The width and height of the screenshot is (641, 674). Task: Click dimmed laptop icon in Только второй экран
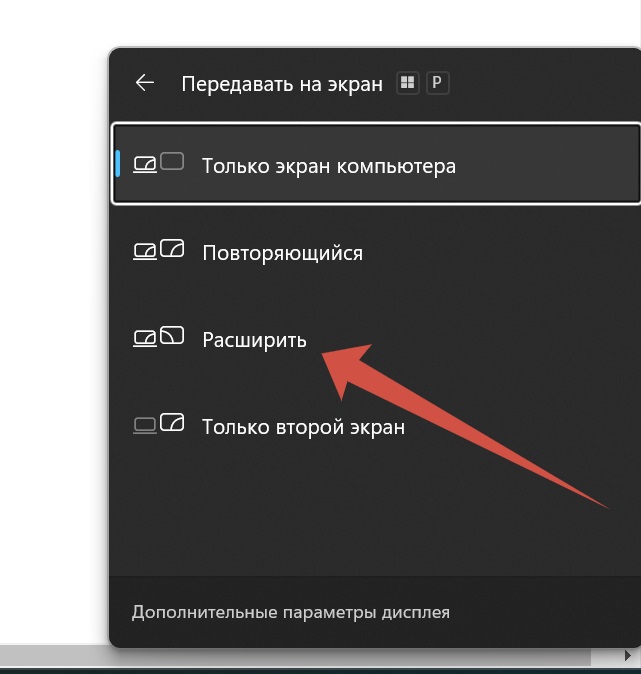(144, 426)
